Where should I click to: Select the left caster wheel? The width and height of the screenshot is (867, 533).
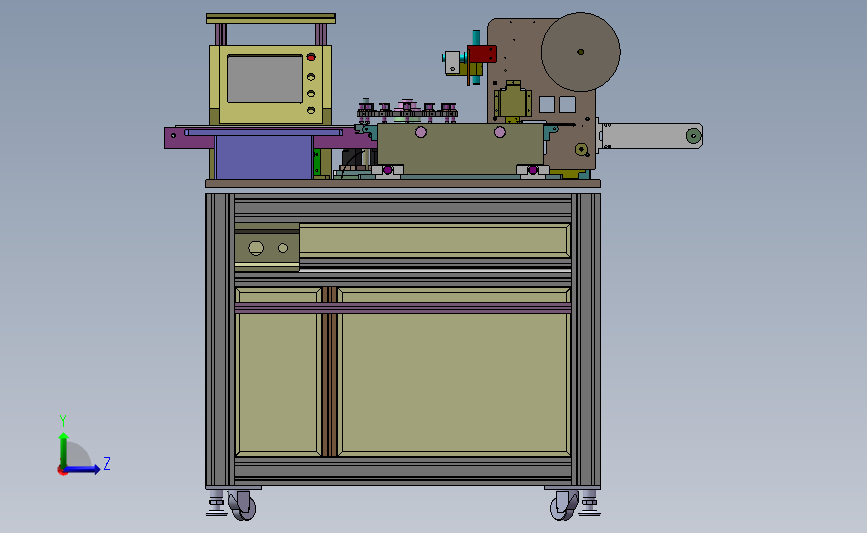243,506
